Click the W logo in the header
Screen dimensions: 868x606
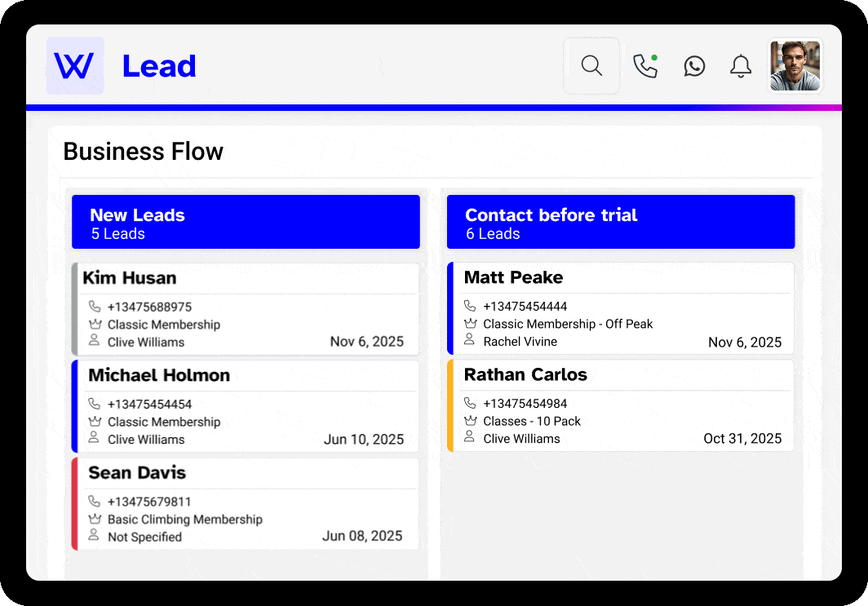[x=74, y=65]
